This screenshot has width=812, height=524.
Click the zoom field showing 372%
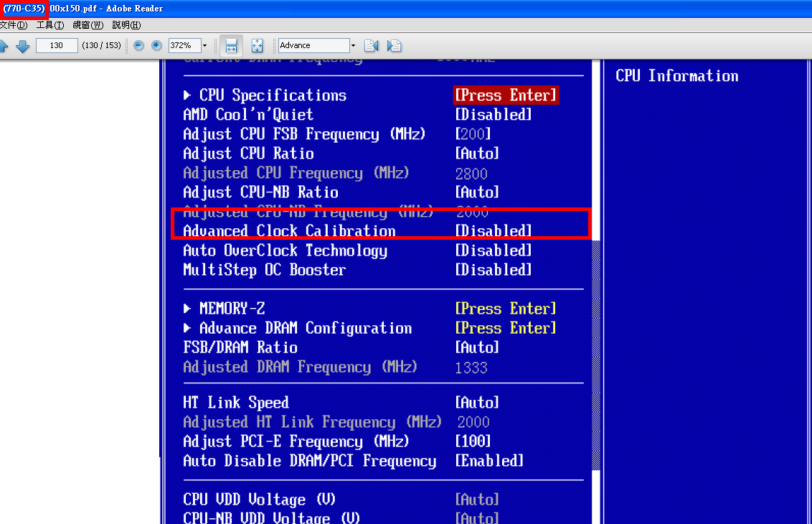click(184, 46)
